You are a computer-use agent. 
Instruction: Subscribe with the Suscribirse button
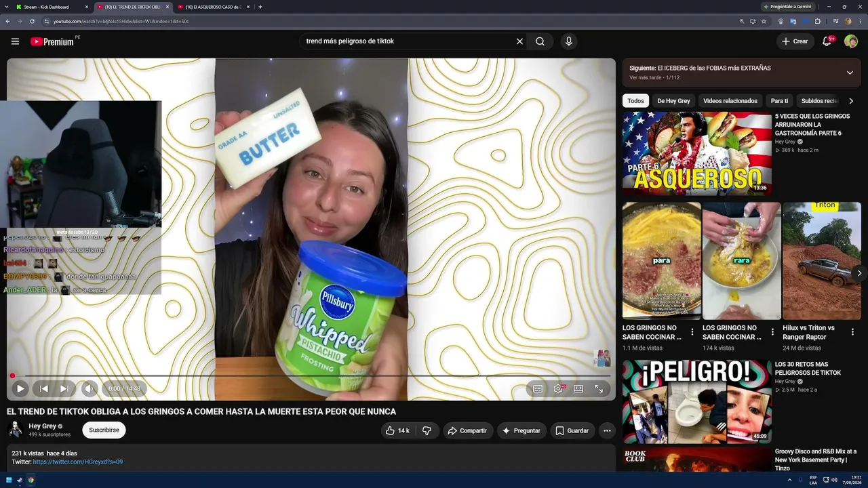coord(104,430)
